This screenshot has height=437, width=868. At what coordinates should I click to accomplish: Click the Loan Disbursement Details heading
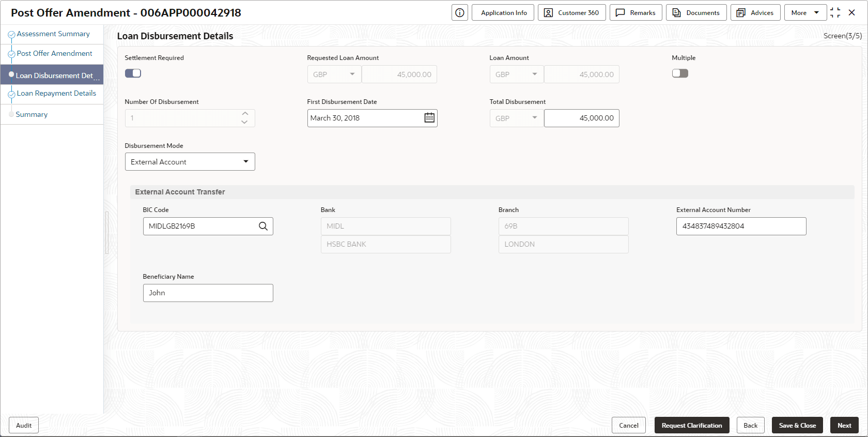(x=175, y=36)
